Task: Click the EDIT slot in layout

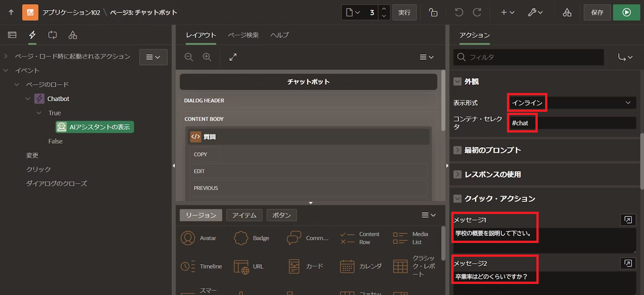Action: tap(308, 171)
